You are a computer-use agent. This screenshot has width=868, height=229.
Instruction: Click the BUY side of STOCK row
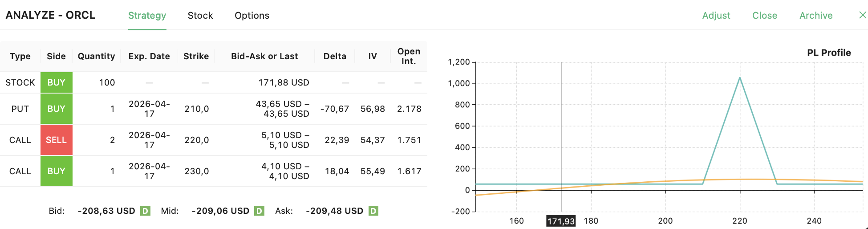point(57,82)
